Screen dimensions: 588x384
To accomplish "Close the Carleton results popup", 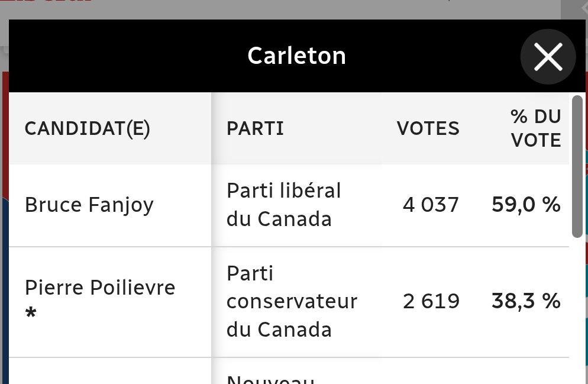I will pyautogui.click(x=548, y=57).
